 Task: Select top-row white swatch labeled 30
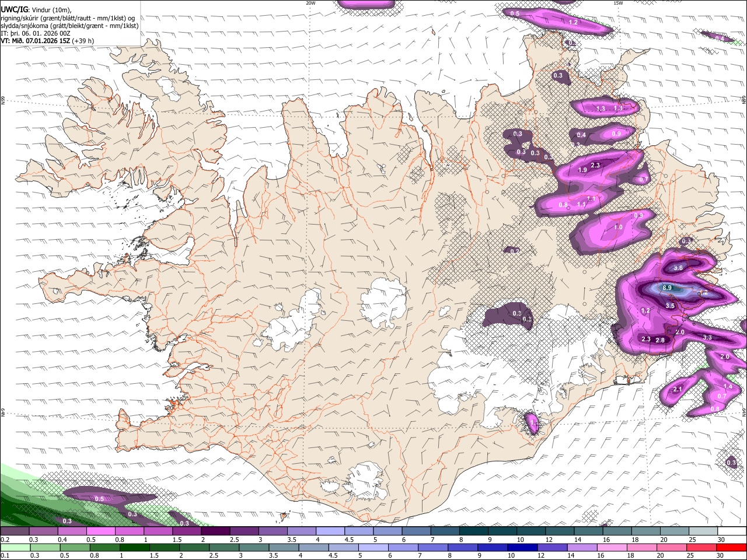[x=732, y=531]
